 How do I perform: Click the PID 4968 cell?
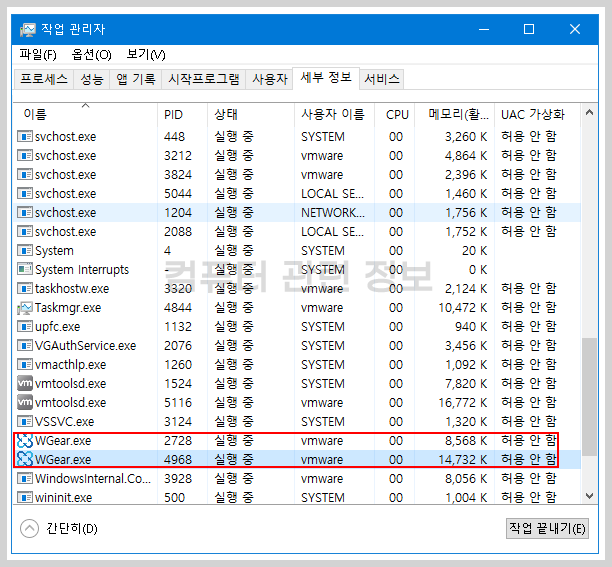pos(178,460)
